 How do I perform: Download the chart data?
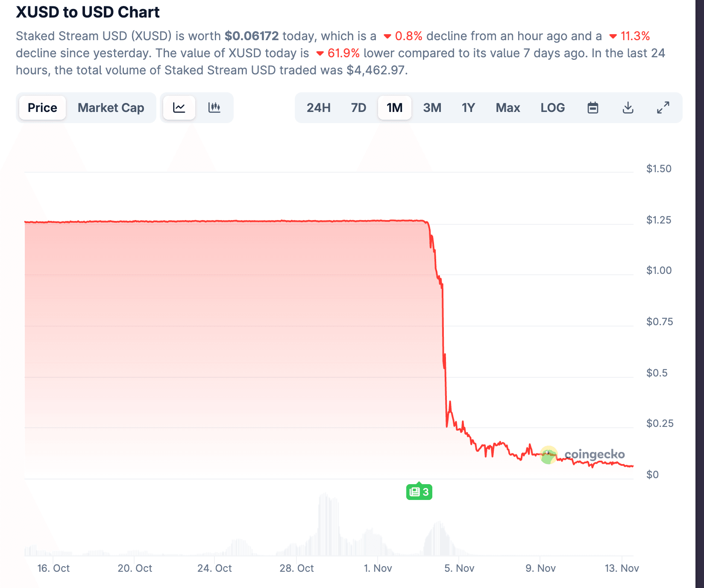pos(628,108)
